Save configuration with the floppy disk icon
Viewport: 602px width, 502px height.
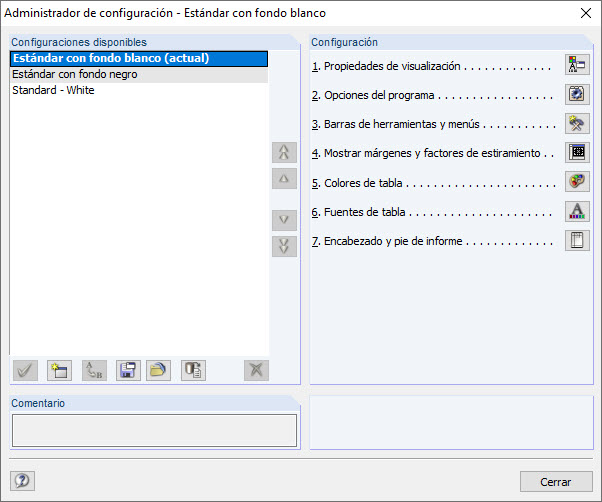tap(128, 370)
